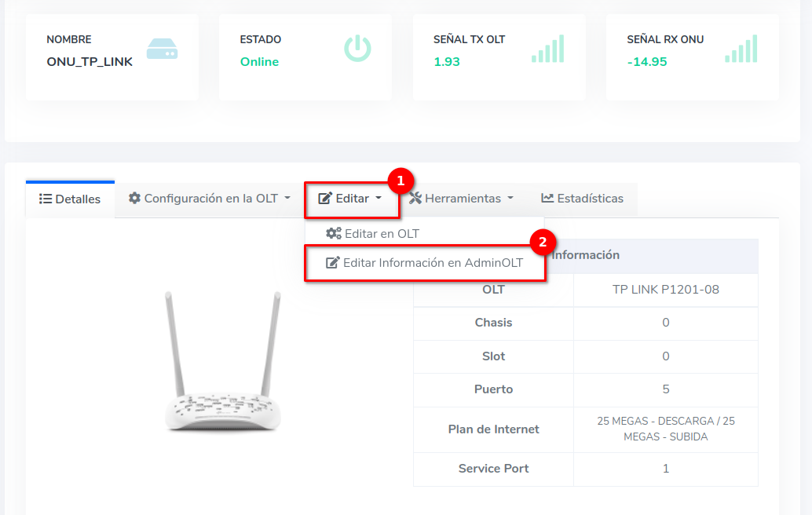Click the chart icon beside Estadísticas
Screen dimensions: 812x515
[x=547, y=199]
